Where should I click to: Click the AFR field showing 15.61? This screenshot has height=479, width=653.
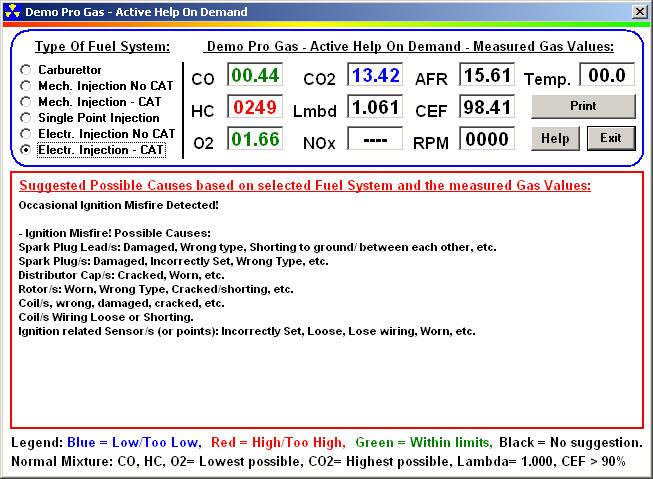(488, 75)
